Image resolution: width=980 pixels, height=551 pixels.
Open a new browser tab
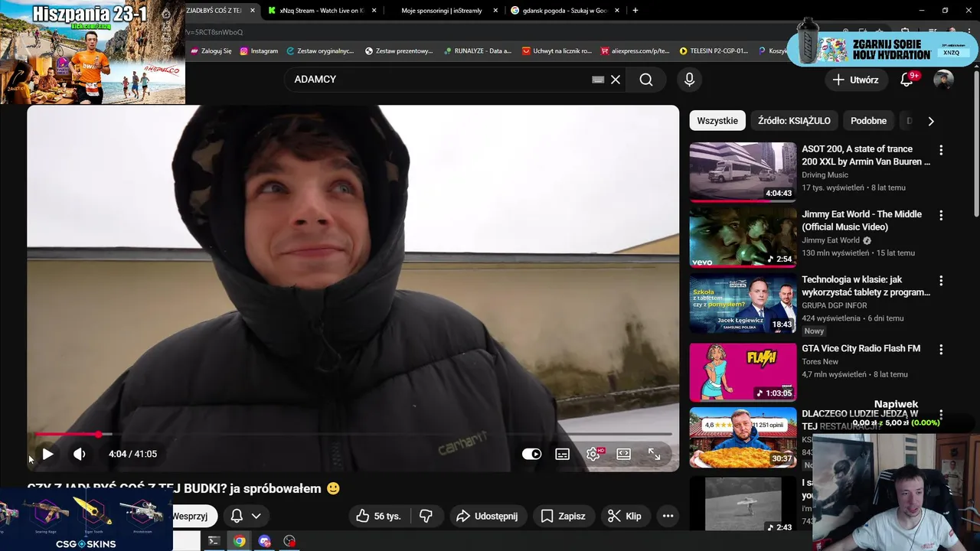pyautogui.click(x=635, y=11)
